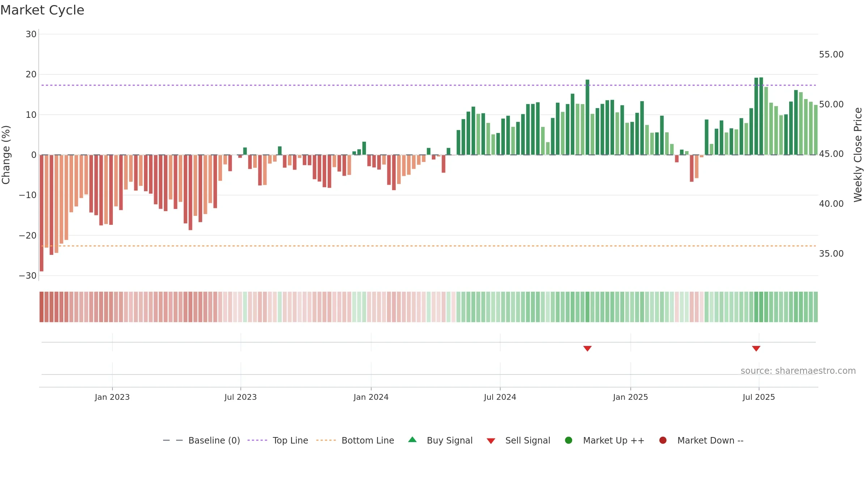868x488 pixels.
Task: Click the 45.00 price tick label
Action: 831,154
